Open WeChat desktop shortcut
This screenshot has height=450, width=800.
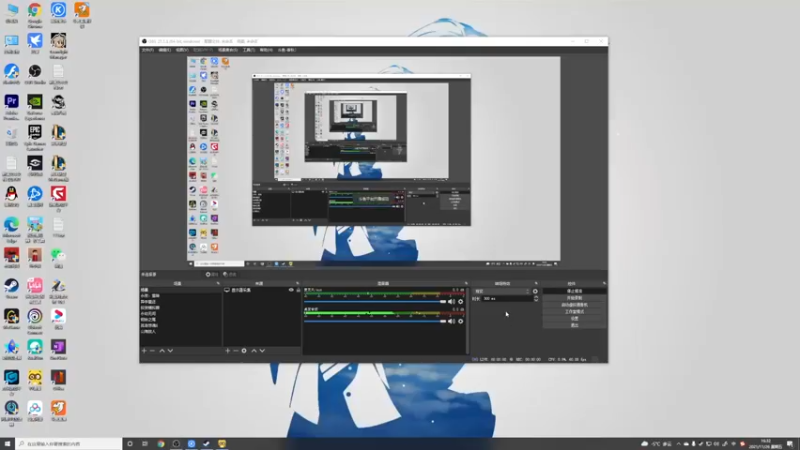point(58,258)
